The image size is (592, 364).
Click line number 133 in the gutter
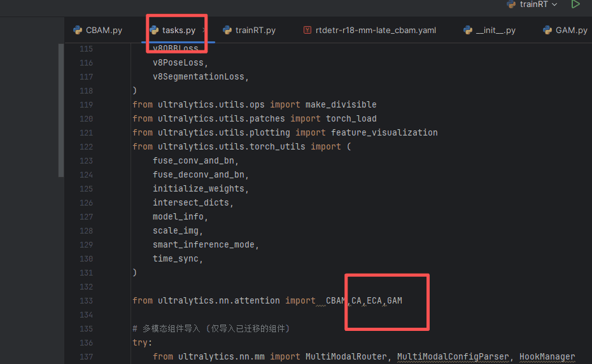coord(85,300)
